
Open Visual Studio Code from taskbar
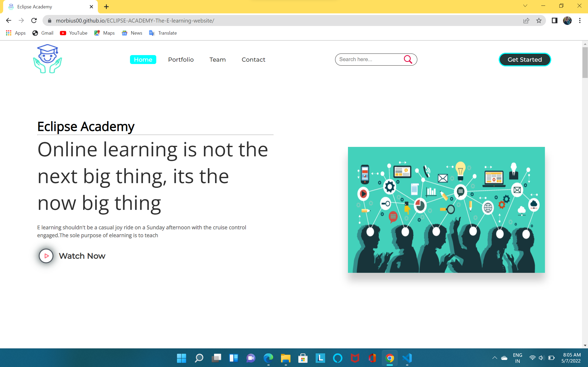pyautogui.click(x=407, y=358)
